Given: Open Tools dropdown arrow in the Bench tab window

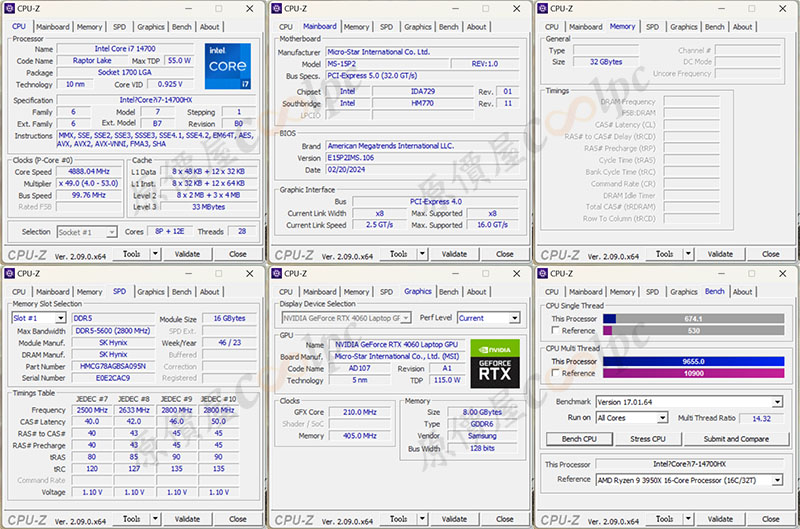Looking at the screenshot, I should 688,519.
